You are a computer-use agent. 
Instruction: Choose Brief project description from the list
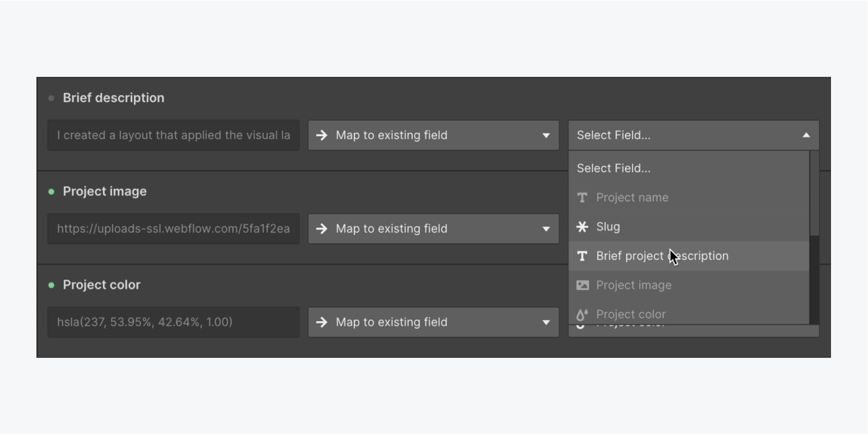[x=662, y=256]
